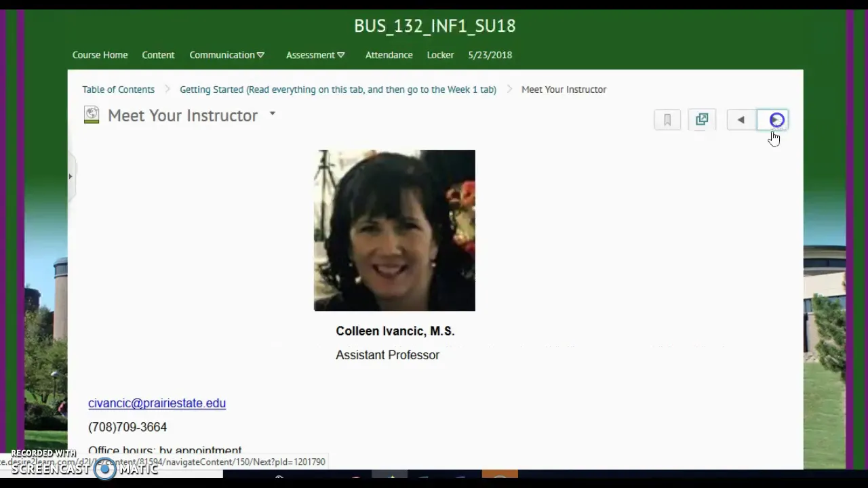Click the Assistant Professor title text

(387, 355)
